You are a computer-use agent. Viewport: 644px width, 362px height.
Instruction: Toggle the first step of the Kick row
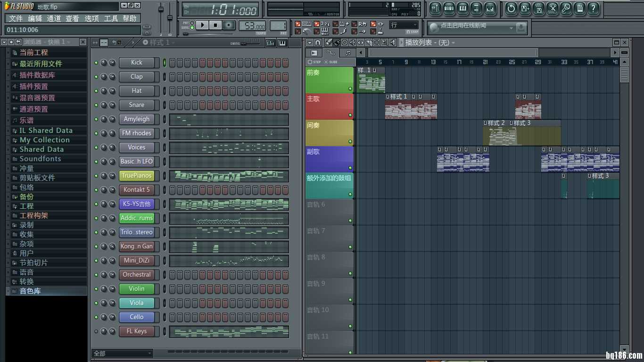(172, 63)
